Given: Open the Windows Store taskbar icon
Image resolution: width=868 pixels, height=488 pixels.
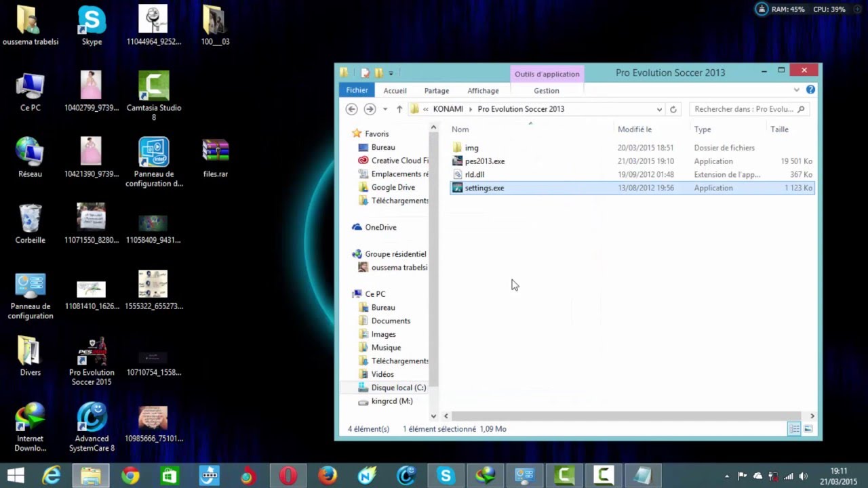Looking at the screenshot, I should pyautogui.click(x=170, y=476).
